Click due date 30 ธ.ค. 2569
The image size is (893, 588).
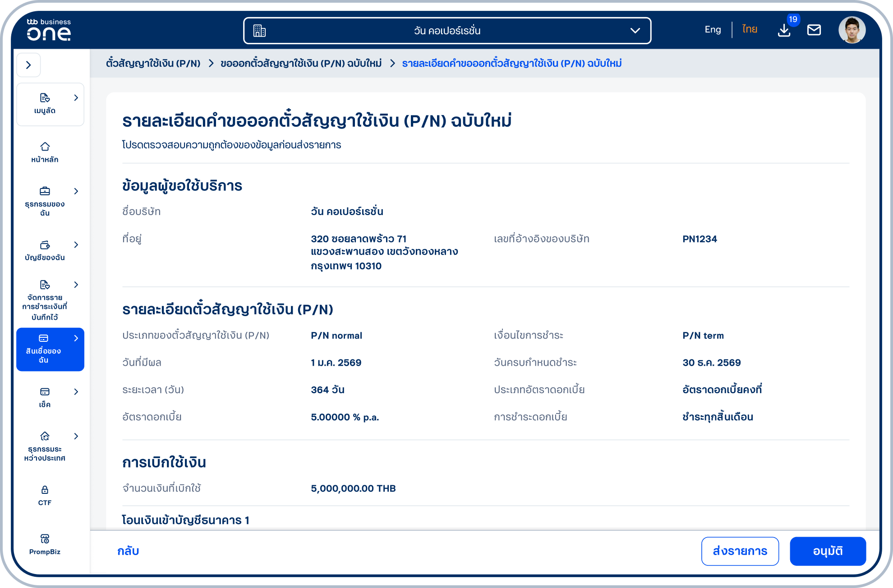(711, 363)
